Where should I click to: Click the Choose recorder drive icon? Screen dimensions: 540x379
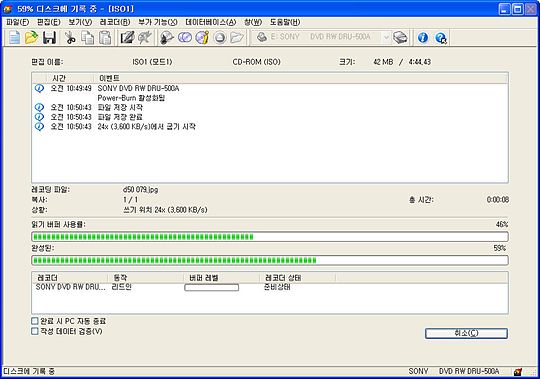[400, 38]
